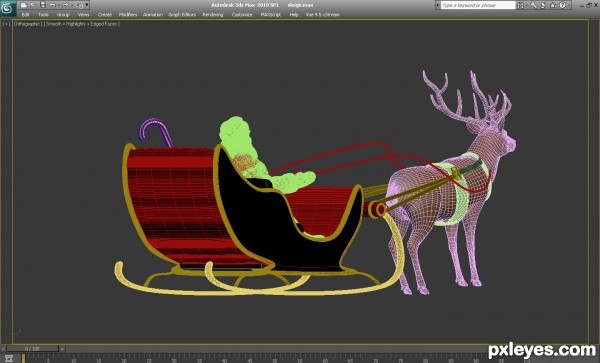Open the Animation menu
This screenshot has height=363, width=600.
click(153, 15)
